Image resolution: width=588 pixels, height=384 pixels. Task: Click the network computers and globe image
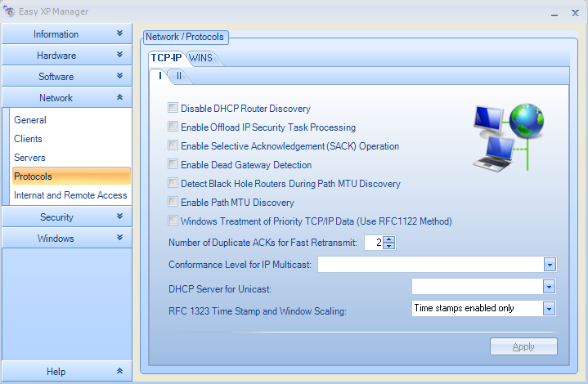(x=508, y=137)
